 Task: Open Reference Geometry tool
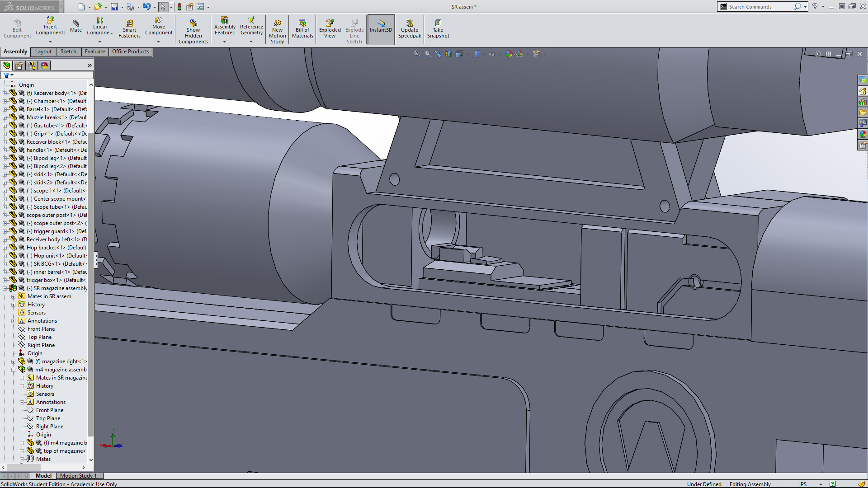[251, 26]
